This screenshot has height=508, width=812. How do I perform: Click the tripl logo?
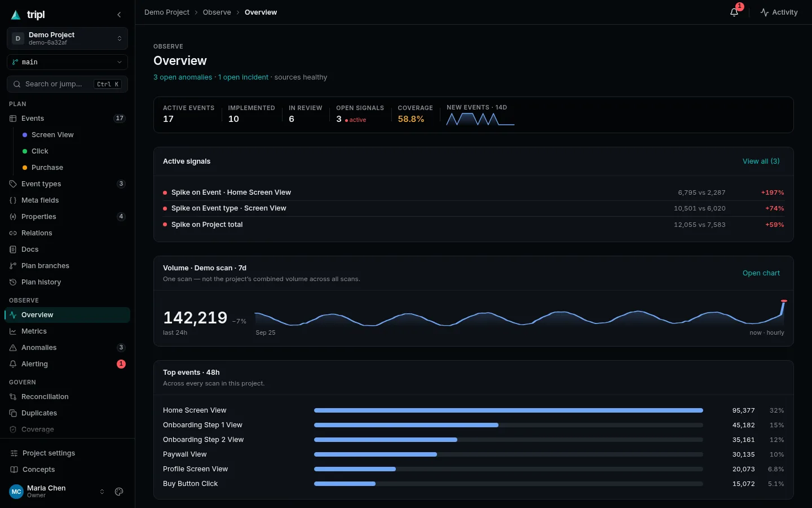point(28,15)
